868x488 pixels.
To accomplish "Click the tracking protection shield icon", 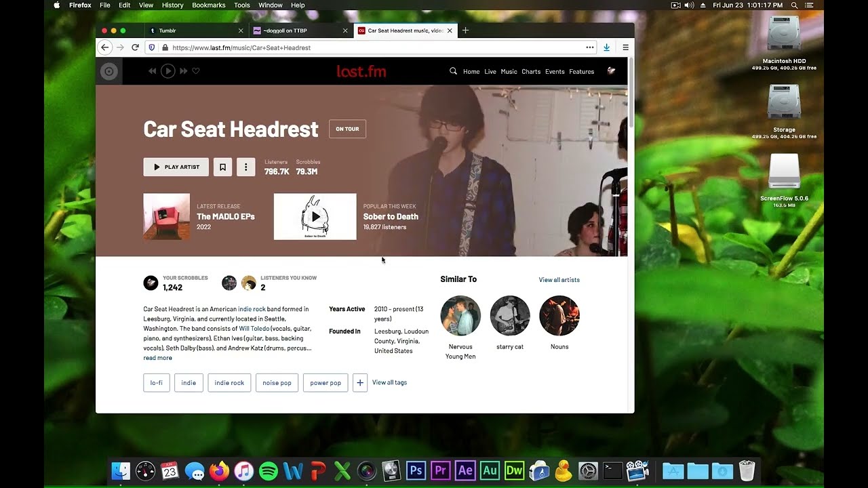I will coord(152,47).
